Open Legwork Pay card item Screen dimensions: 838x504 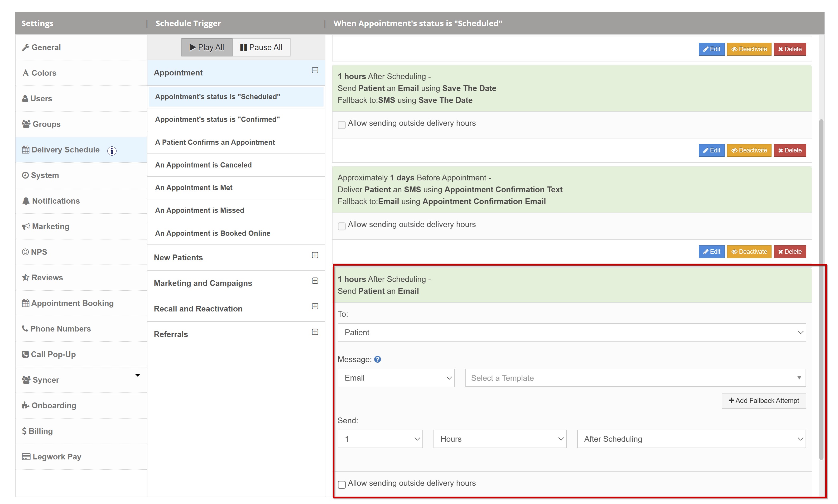tap(81, 457)
